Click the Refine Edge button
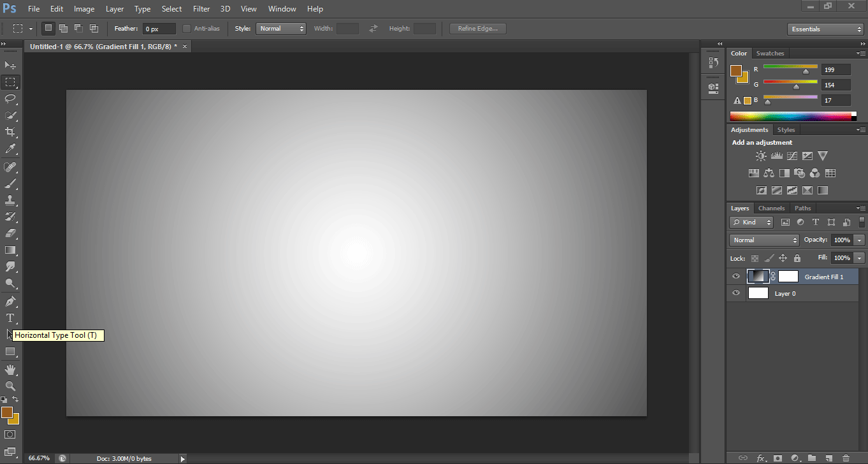Screen dimensions: 868x464 [x=477, y=28]
